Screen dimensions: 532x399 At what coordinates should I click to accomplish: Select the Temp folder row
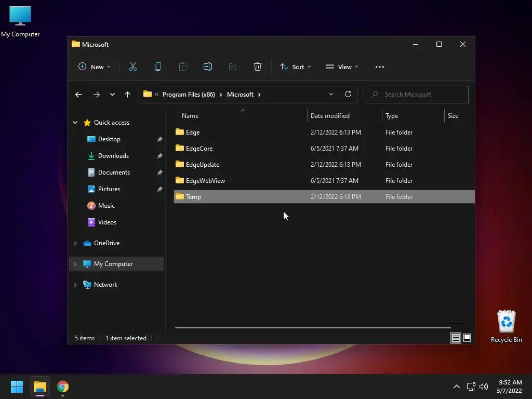(x=324, y=197)
